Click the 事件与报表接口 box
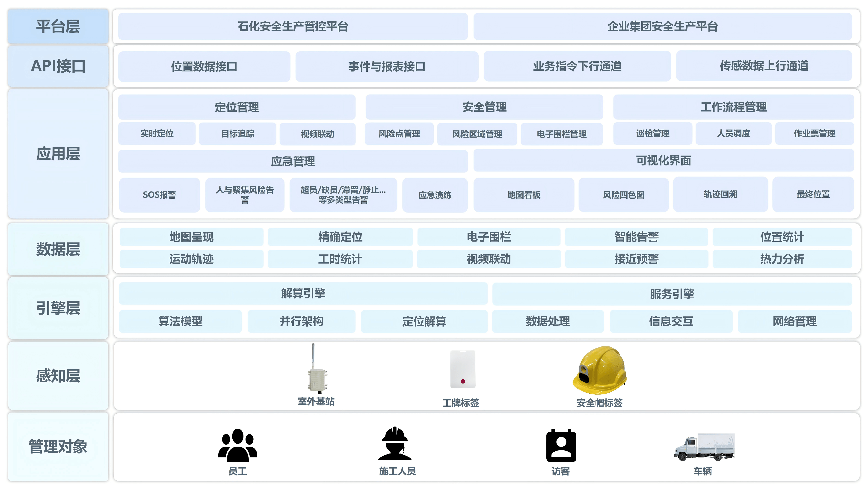The width and height of the screenshot is (868, 492). pos(387,66)
